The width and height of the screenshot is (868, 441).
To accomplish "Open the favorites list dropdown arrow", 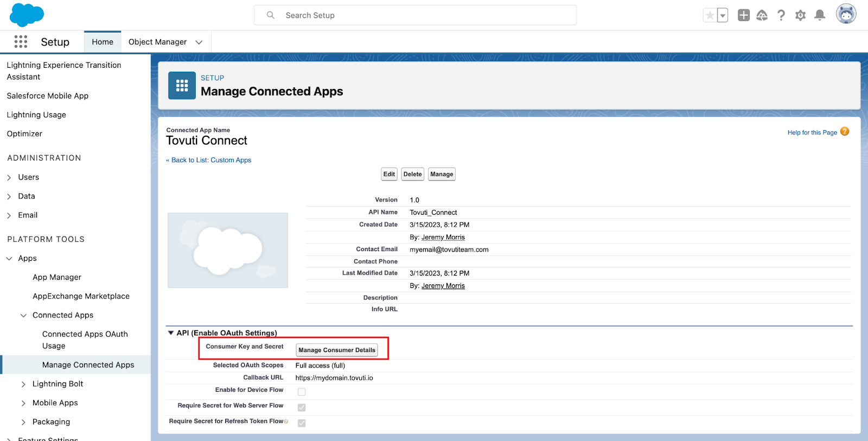I will tap(723, 15).
